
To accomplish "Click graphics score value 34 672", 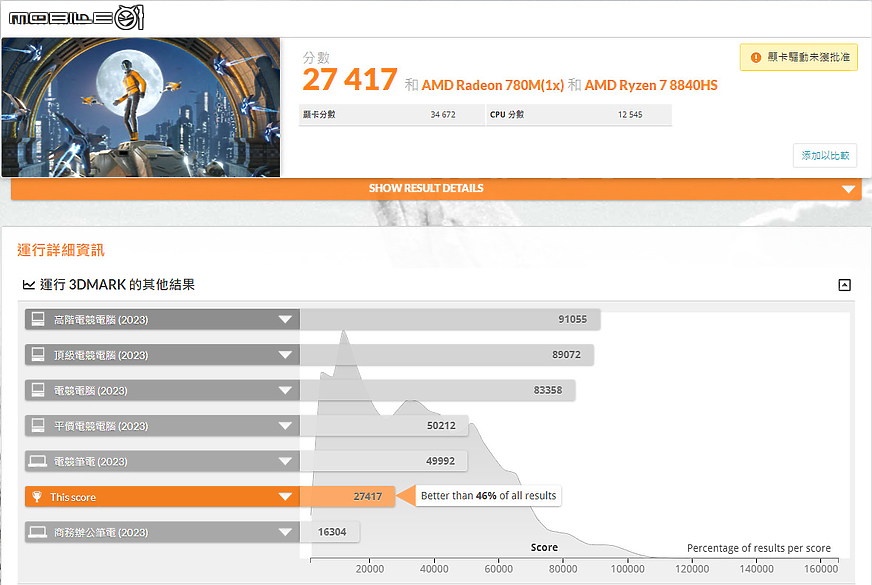I will click(443, 115).
